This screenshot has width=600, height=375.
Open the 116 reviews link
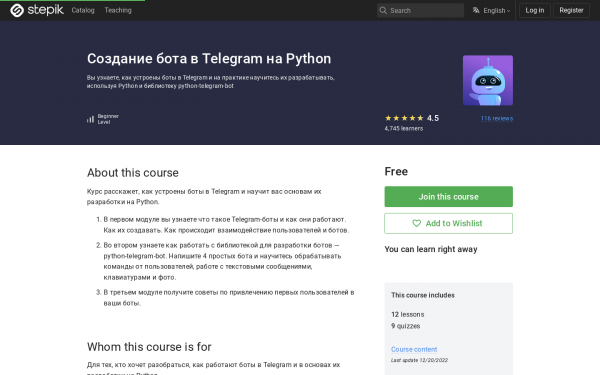(497, 118)
